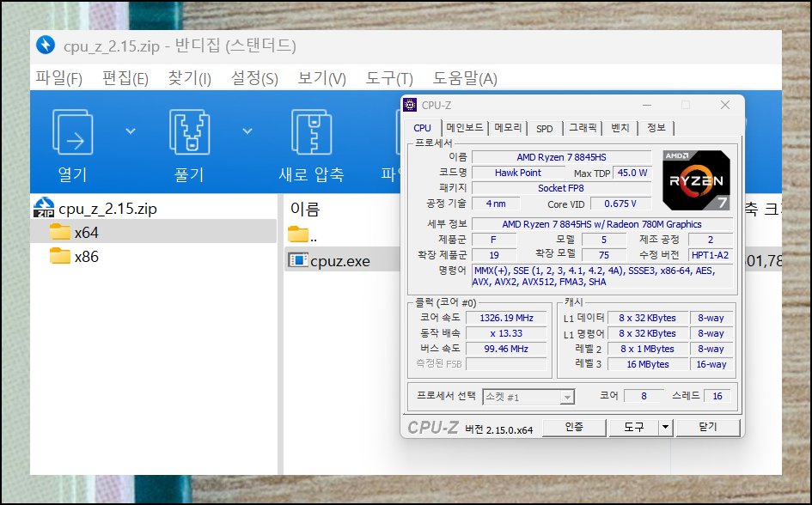
Task: Click the parent folder '..' entry
Action: tap(303, 234)
